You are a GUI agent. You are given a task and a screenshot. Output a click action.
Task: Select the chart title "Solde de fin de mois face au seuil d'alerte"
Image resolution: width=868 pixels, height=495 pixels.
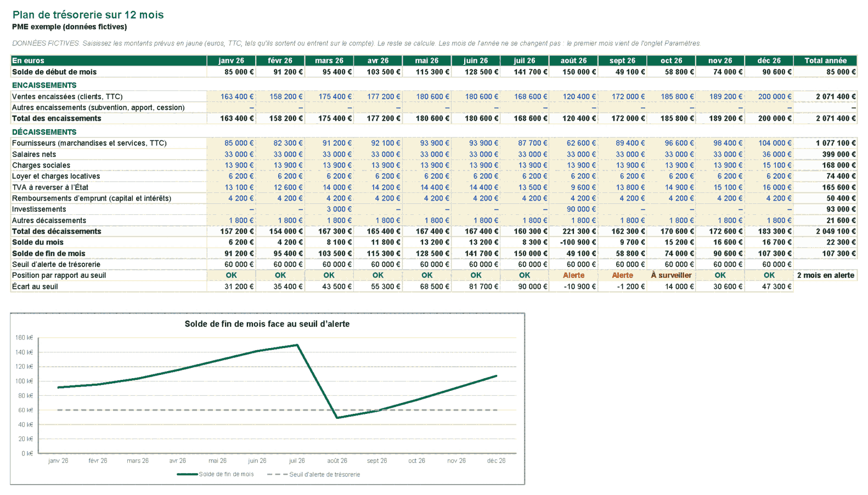pyautogui.click(x=267, y=324)
